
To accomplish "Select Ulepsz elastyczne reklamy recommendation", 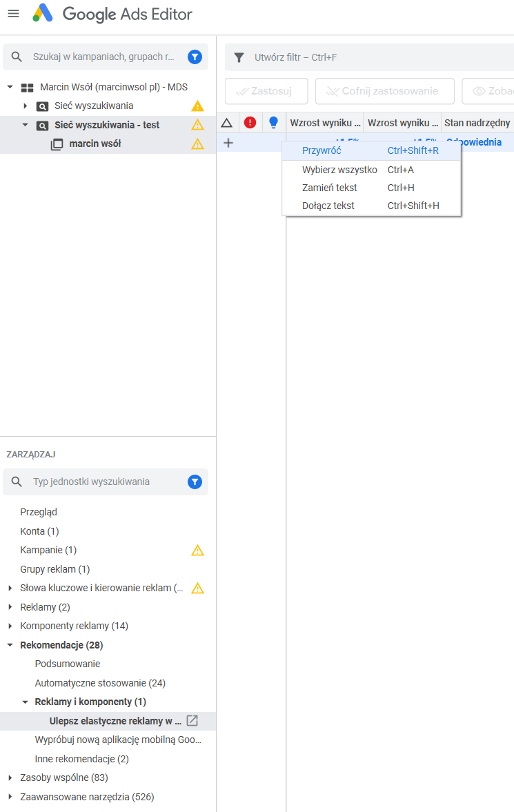I will [115, 720].
